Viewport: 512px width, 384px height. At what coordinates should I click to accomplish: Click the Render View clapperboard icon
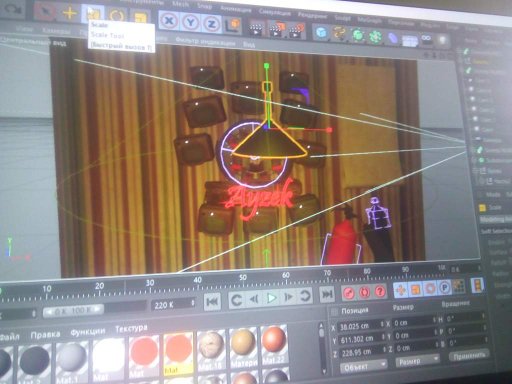pyautogui.click(x=256, y=28)
